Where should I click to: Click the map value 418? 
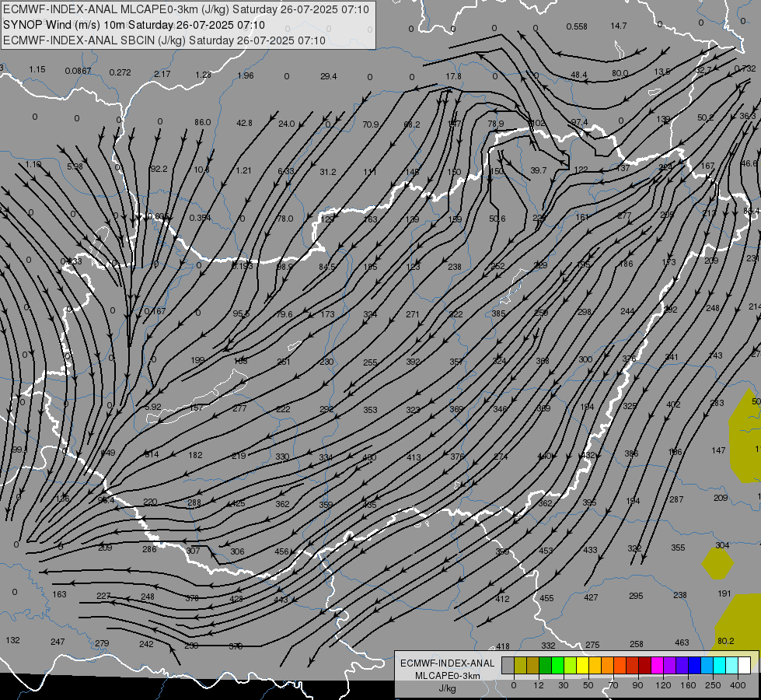click(503, 646)
